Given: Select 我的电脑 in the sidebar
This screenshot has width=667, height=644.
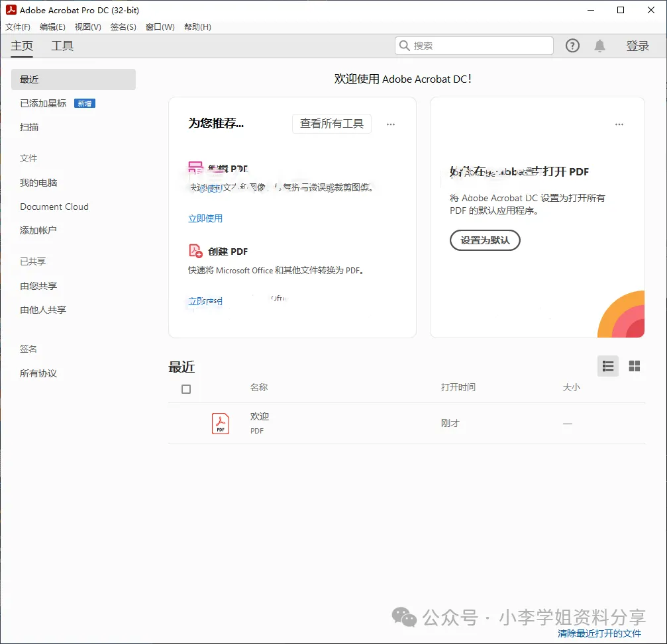Looking at the screenshot, I should click(x=38, y=183).
